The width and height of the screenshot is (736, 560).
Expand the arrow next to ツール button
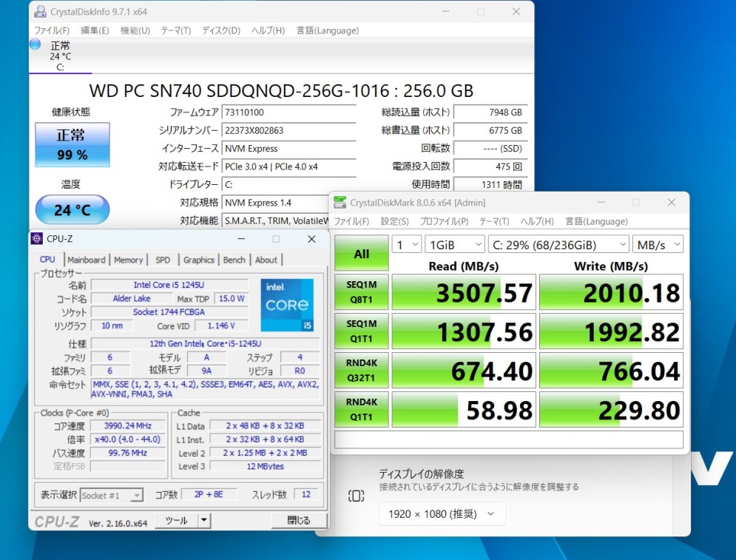pos(204,521)
